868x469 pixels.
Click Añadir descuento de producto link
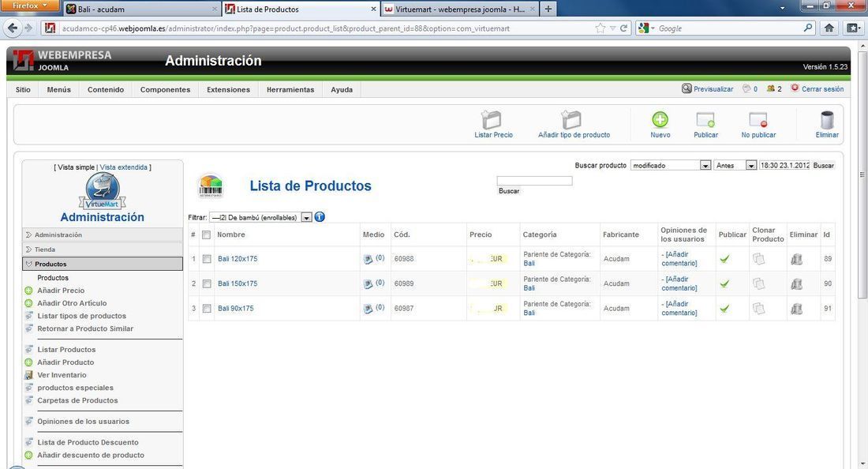tap(91, 455)
